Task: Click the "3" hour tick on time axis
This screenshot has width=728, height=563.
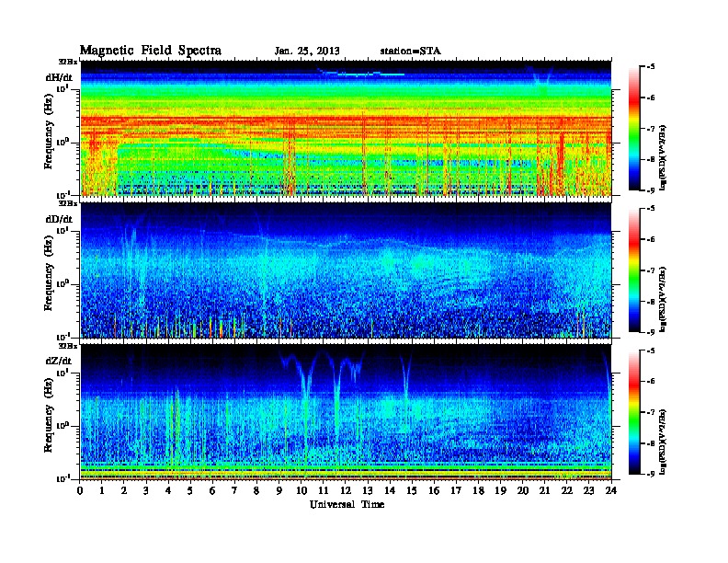Action: pyautogui.click(x=146, y=491)
